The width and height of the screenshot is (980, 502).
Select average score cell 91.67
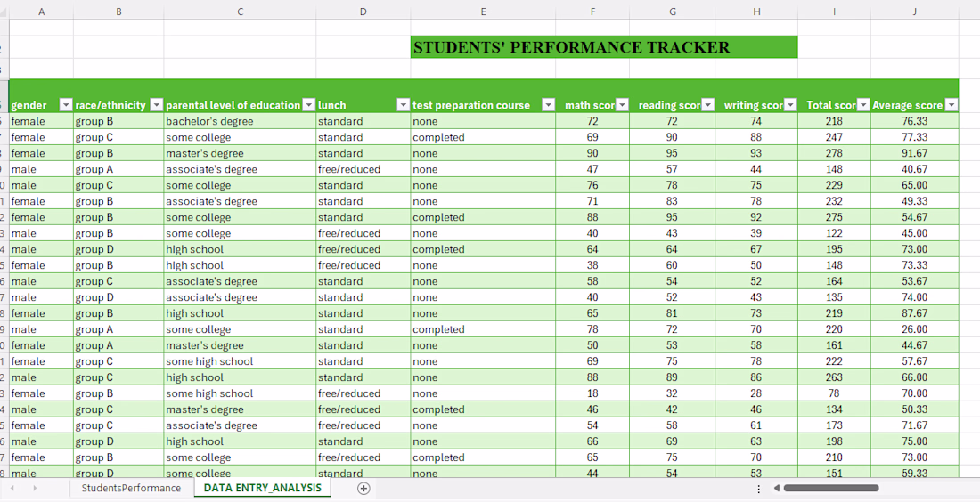[914, 153]
